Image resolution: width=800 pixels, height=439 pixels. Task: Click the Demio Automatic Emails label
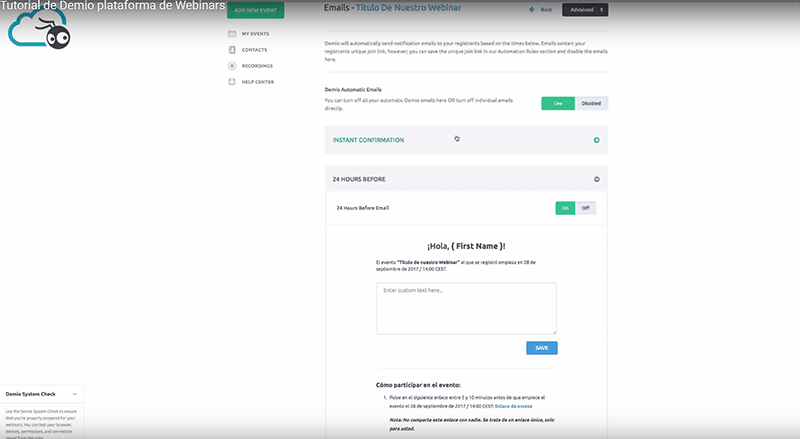[353, 89]
